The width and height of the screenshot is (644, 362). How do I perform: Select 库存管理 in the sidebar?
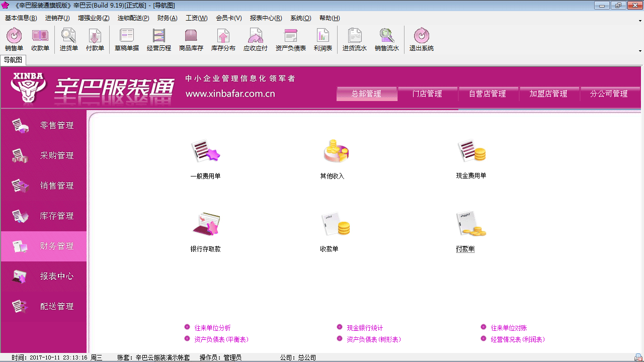coord(44,216)
